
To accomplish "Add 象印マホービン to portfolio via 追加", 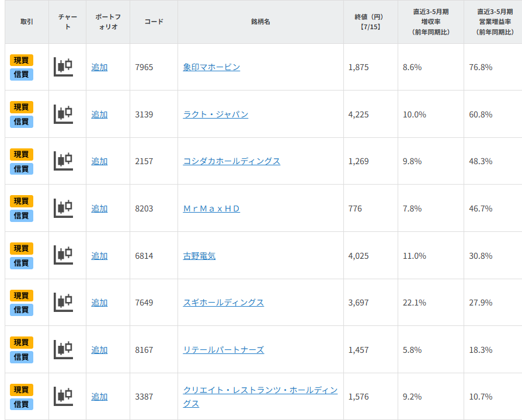I will pyautogui.click(x=99, y=67).
